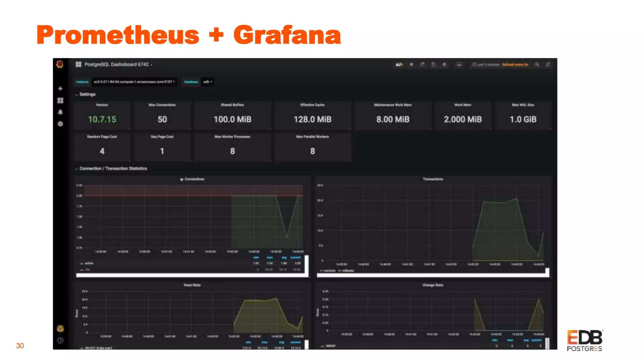This screenshot has width=644, height=362.
Task: Click the Effective Cache panel title
Action: coord(312,105)
